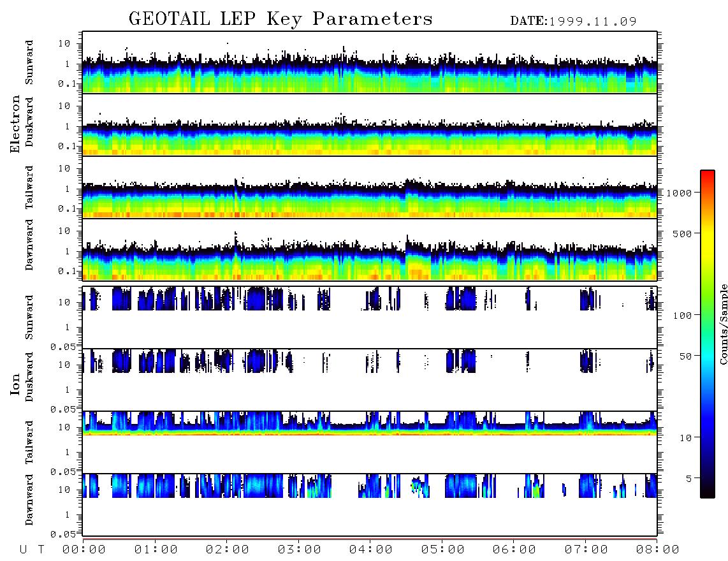728x561 pixels.
Task: Click the Ion Tailward spectrogram panel
Action: coord(370,442)
